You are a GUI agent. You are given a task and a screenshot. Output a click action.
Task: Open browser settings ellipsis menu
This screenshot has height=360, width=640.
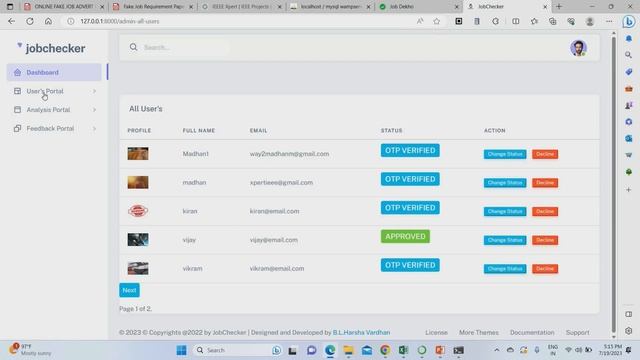point(609,21)
